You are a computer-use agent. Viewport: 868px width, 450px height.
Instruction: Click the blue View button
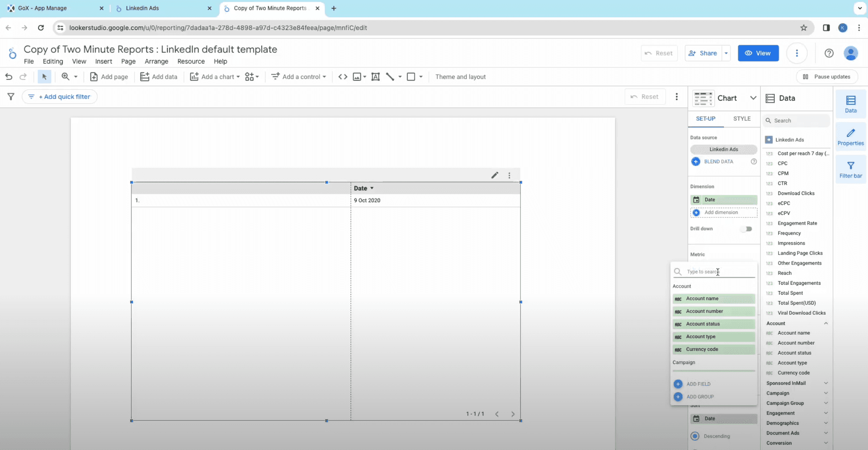[x=758, y=53]
